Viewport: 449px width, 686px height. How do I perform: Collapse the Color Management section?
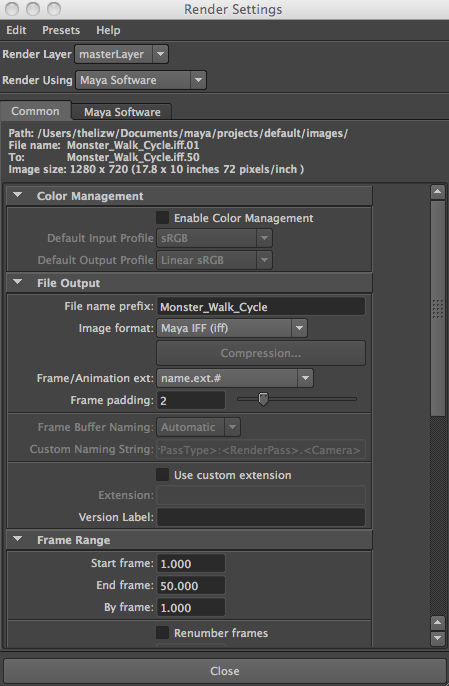tap(18, 195)
